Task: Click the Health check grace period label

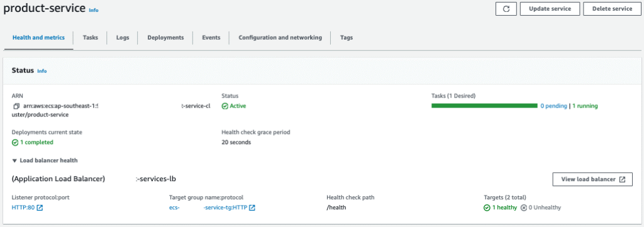Action: (x=256, y=132)
